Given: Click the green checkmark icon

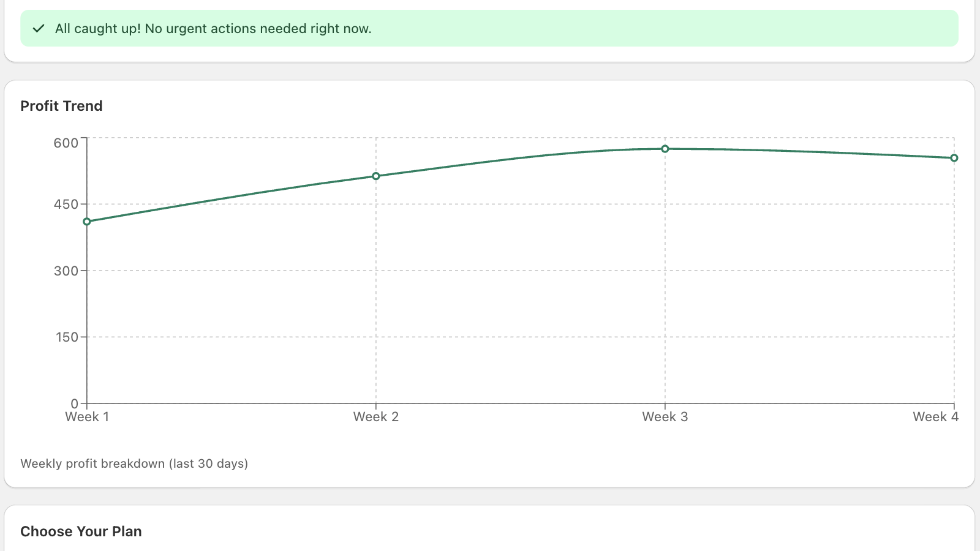Looking at the screenshot, I should click(39, 28).
